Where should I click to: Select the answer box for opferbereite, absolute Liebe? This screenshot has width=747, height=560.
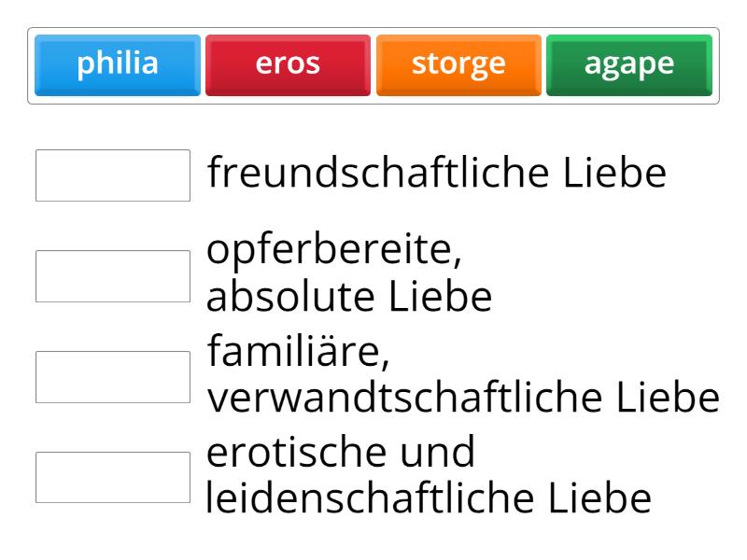(x=113, y=275)
